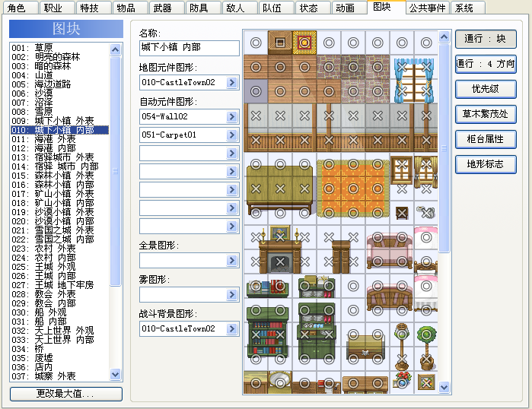
Task: Toggle passability on the red-yellow cushion tile
Action: [304, 43]
